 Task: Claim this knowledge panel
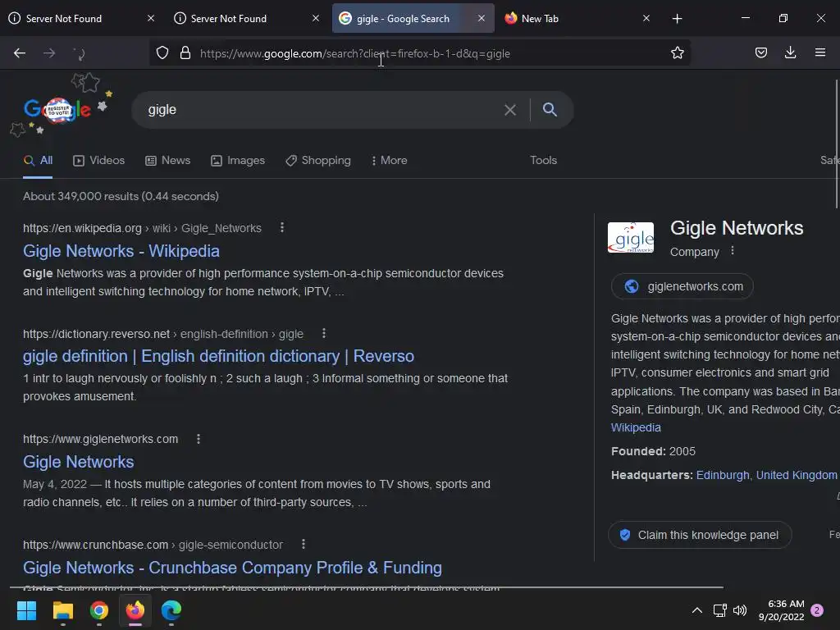tap(700, 535)
